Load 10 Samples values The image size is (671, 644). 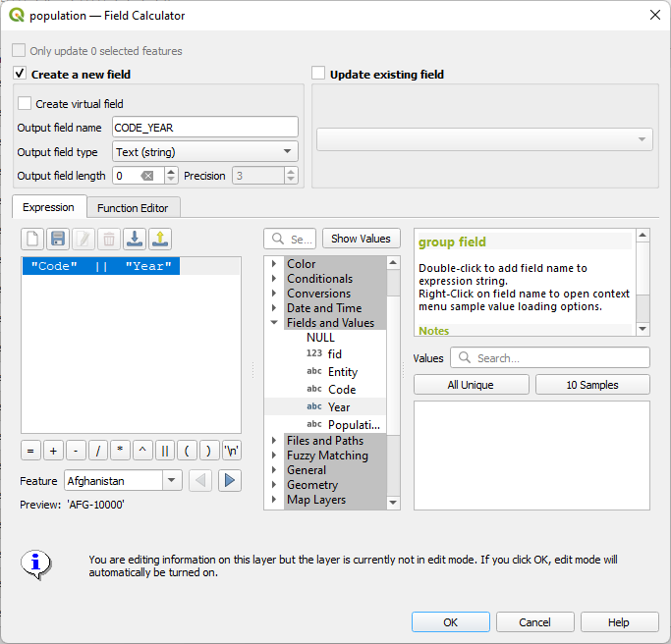coord(592,385)
